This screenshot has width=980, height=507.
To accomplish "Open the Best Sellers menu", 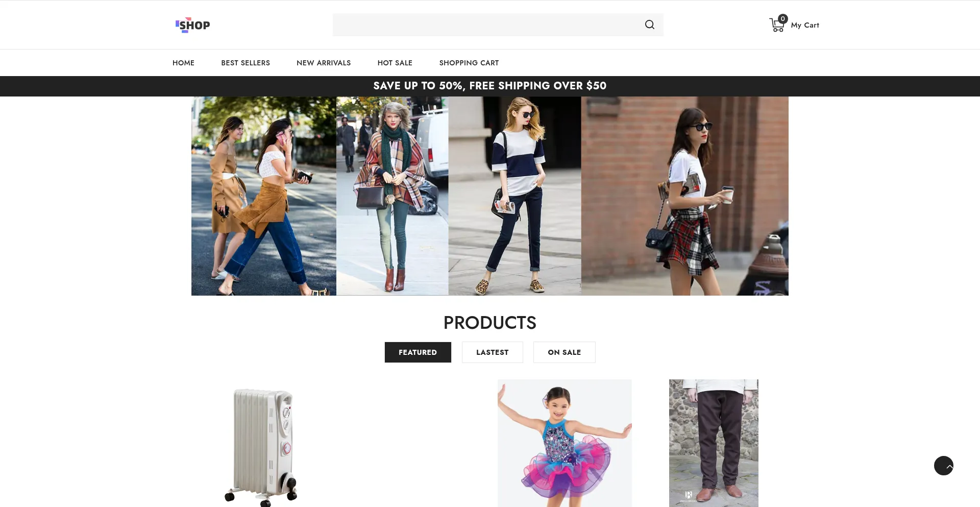I will pyautogui.click(x=245, y=63).
